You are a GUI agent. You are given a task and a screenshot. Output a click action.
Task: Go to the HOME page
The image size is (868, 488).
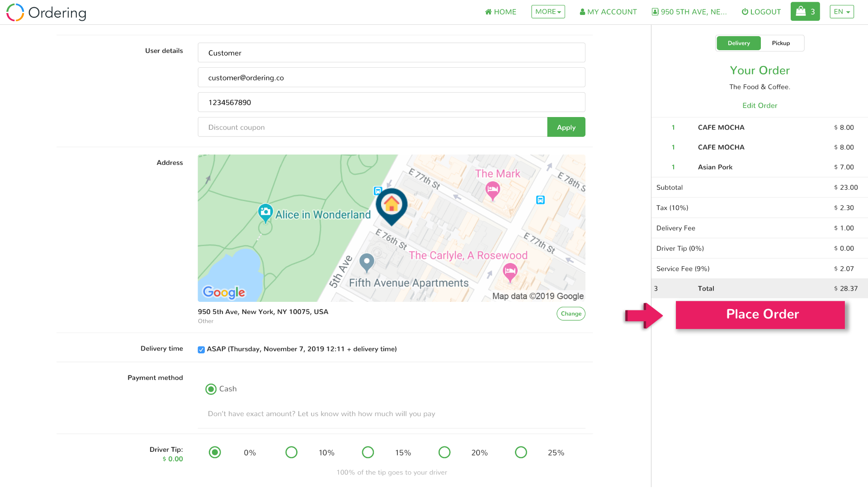point(500,12)
